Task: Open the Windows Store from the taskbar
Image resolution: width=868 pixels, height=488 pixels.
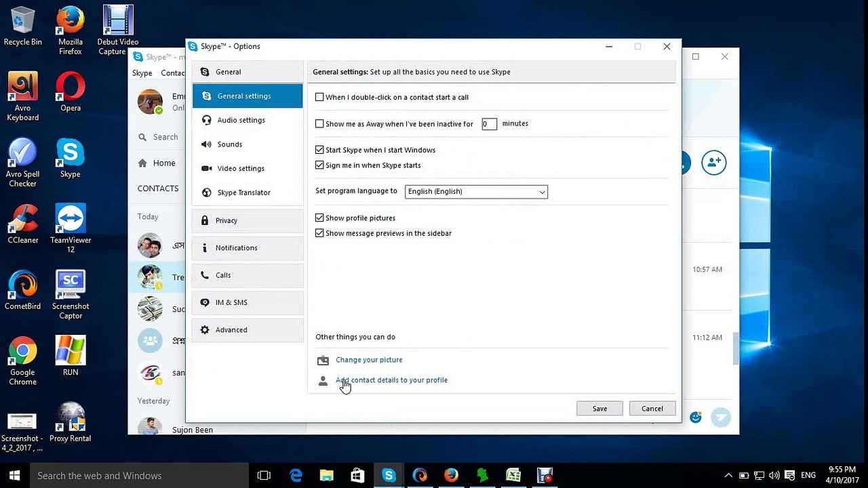Action: pos(357,476)
